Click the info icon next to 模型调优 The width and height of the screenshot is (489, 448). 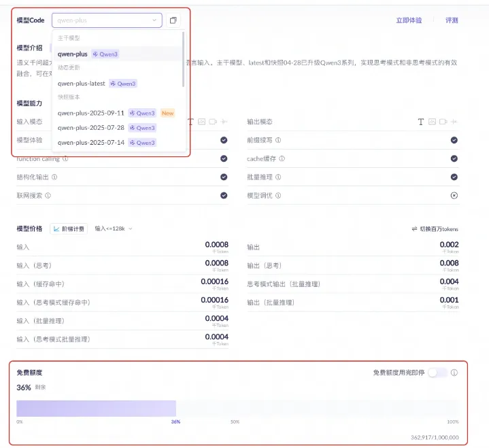278,196
